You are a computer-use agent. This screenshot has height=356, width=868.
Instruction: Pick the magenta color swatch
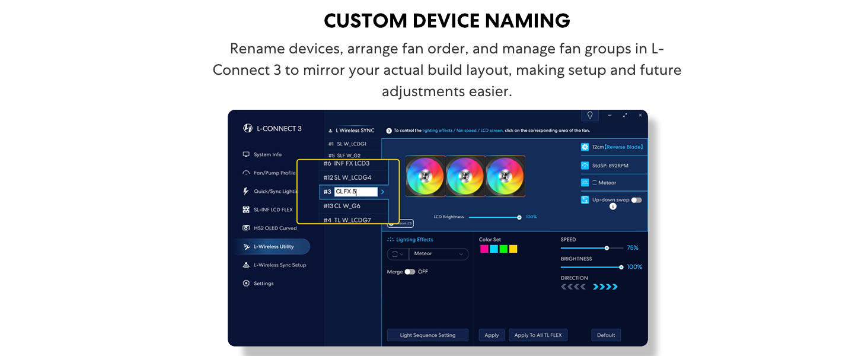pyautogui.click(x=484, y=249)
